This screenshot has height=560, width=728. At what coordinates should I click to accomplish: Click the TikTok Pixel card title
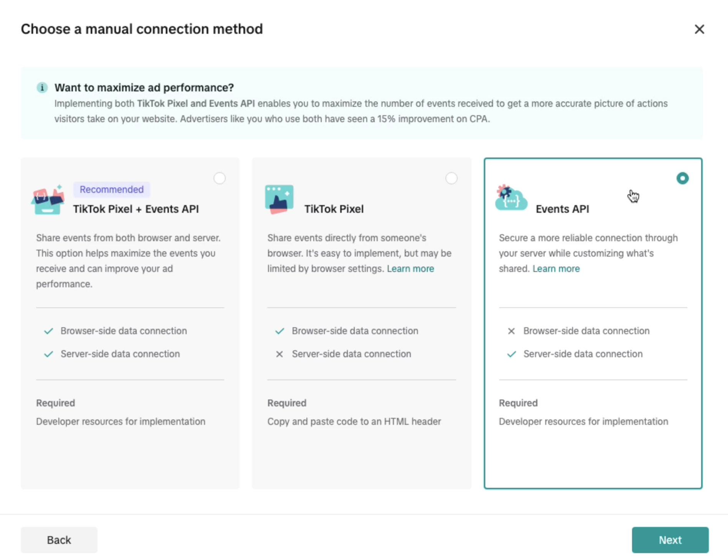334,209
